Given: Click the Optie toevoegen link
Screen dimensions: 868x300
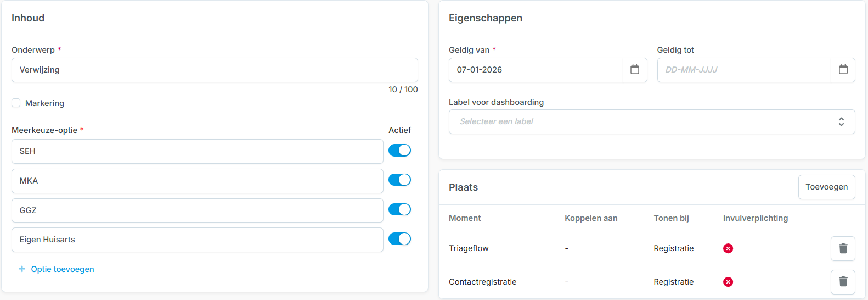Looking at the screenshot, I should point(63,269).
